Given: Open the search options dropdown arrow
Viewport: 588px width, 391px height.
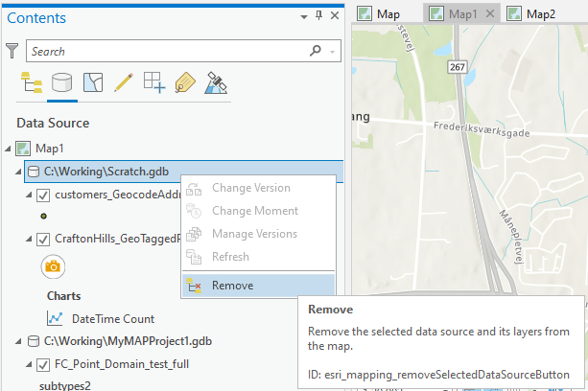Looking at the screenshot, I should click(x=332, y=51).
